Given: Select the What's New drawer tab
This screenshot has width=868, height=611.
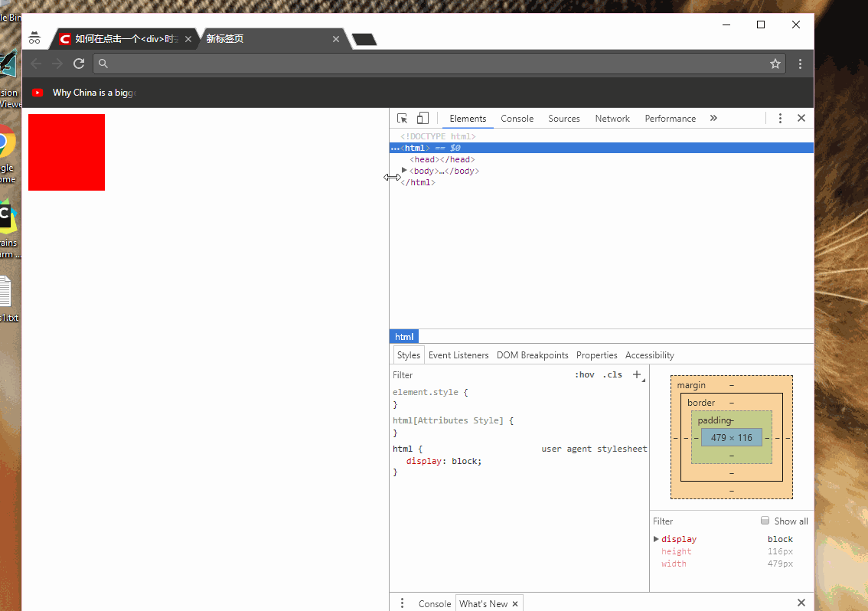Looking at the screenshot, I should [483, 604].
